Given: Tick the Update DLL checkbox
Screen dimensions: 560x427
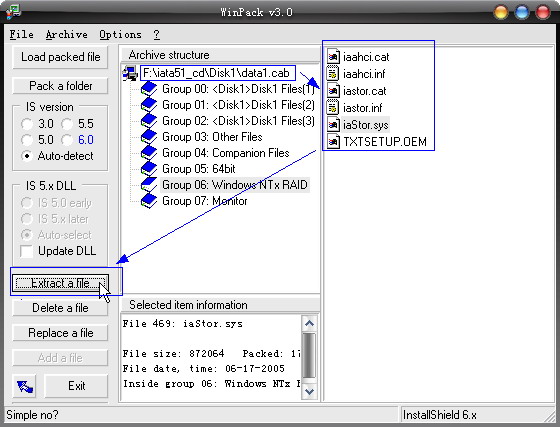Looking at the screenshot, I should 27,251.
